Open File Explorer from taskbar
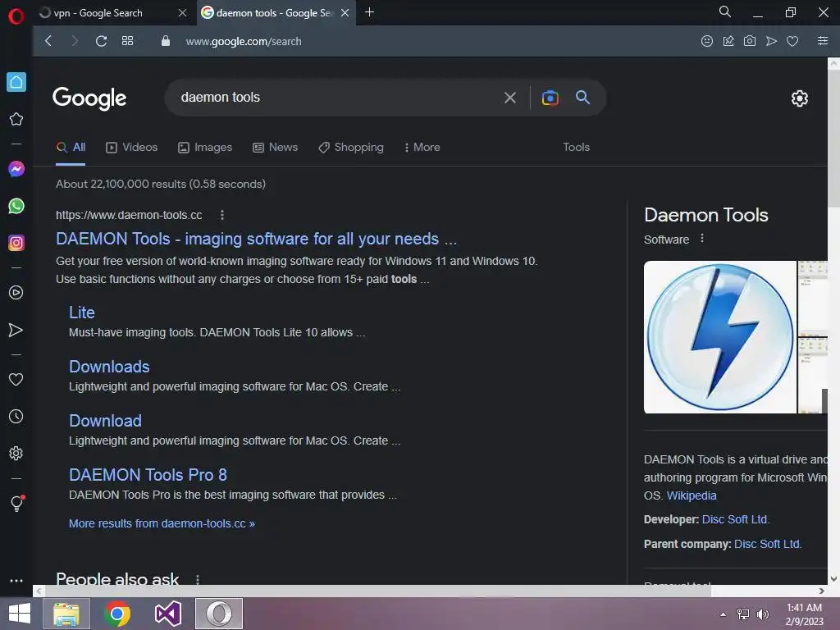This screenshot has width=840, height=630. (x=66, y=614)
